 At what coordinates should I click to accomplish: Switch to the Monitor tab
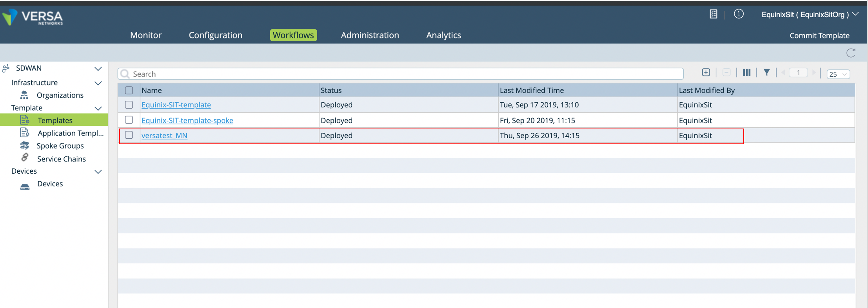tap(146, 35)
